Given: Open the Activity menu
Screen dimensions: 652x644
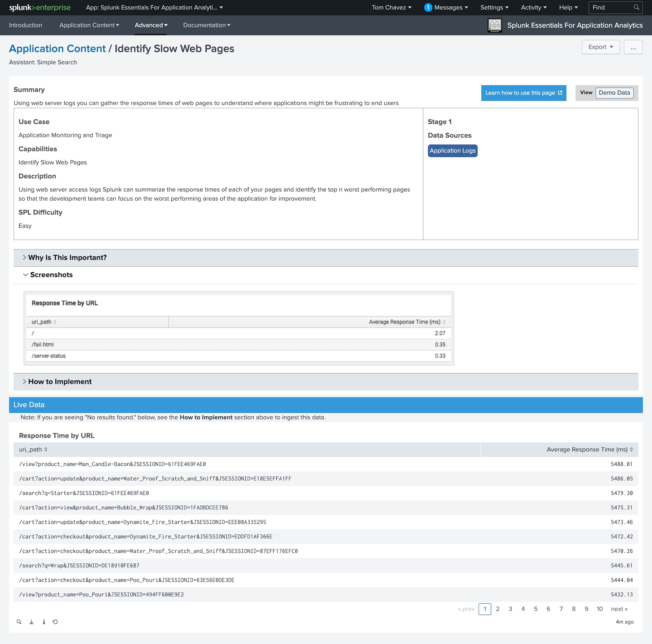Looking at the screenshot, I should click(534, 7).
